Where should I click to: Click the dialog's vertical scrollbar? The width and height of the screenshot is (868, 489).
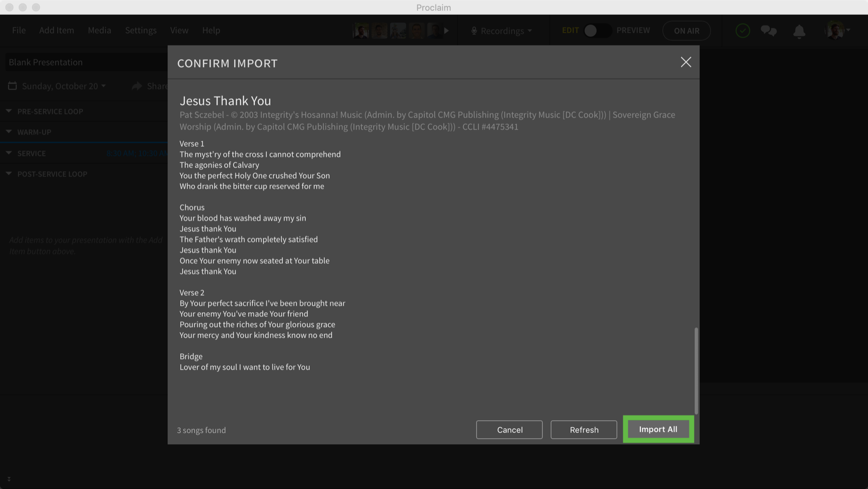coord(696,370)
